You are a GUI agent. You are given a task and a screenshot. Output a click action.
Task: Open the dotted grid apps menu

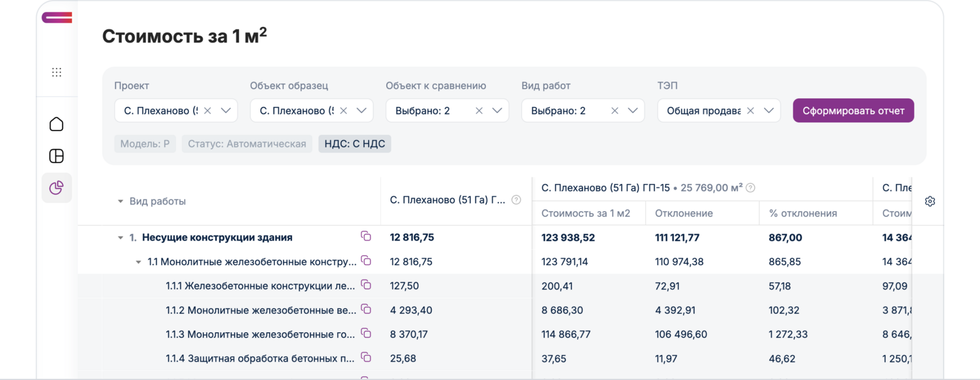pos(57,72)
